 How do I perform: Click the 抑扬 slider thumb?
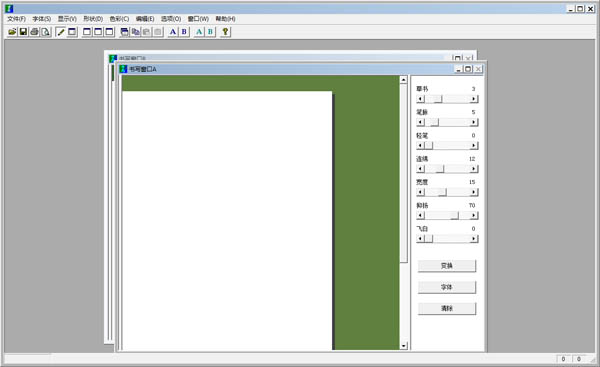pos(455,216)
